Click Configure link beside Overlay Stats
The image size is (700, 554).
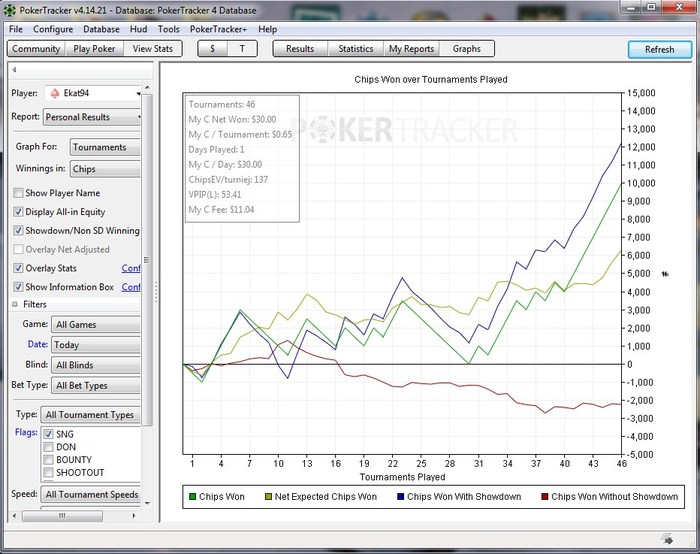tap(131, 268)
